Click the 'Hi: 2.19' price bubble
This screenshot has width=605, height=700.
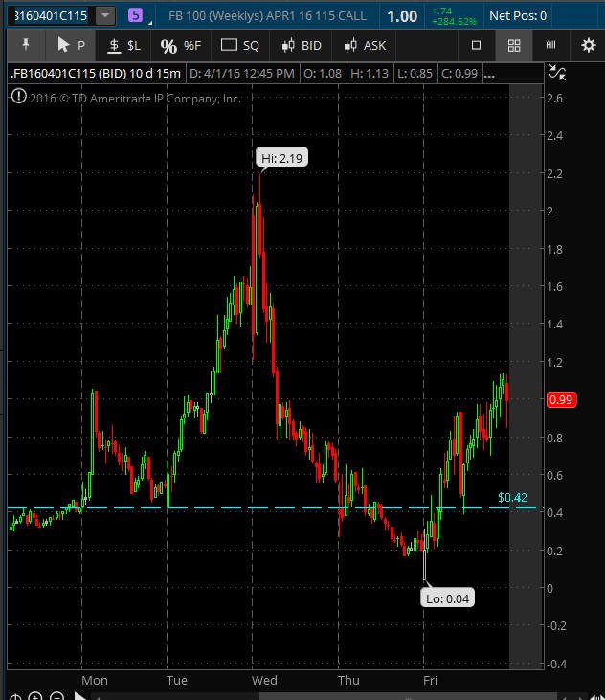click(x=281, y=158)
